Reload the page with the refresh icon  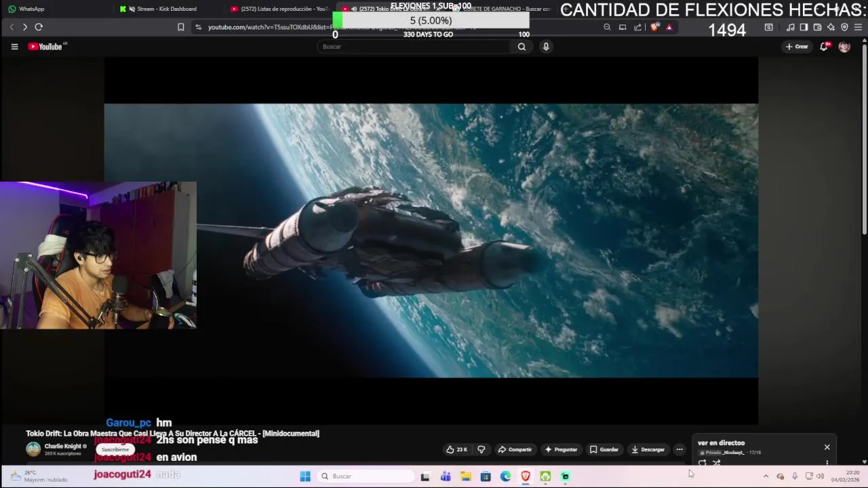(39, 27)
